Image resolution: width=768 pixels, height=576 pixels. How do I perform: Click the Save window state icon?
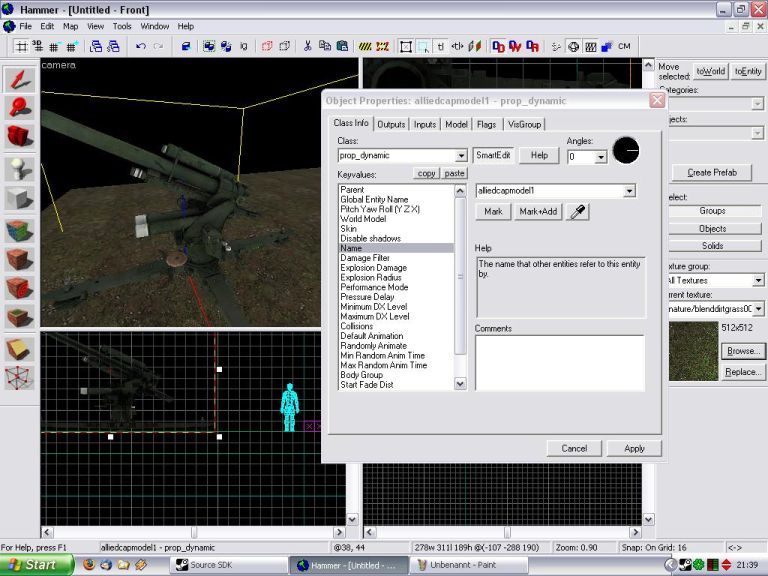coord(113,47)
